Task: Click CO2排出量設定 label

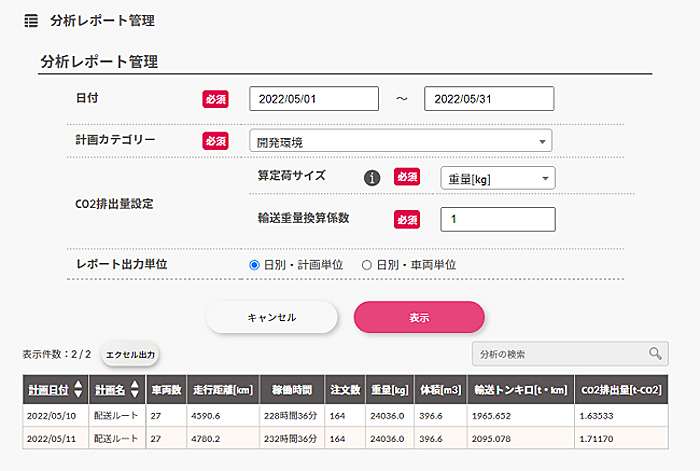Action: click(x=114, y=204)
